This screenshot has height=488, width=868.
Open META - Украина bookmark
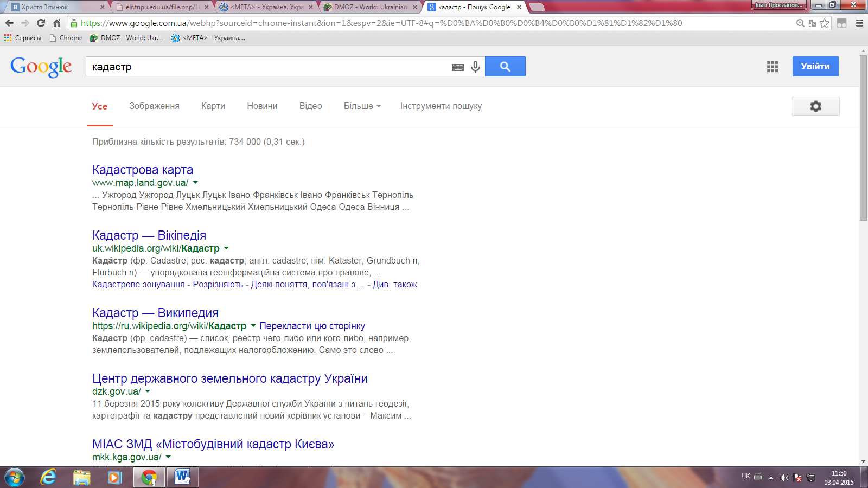click(x=208, y=38)
